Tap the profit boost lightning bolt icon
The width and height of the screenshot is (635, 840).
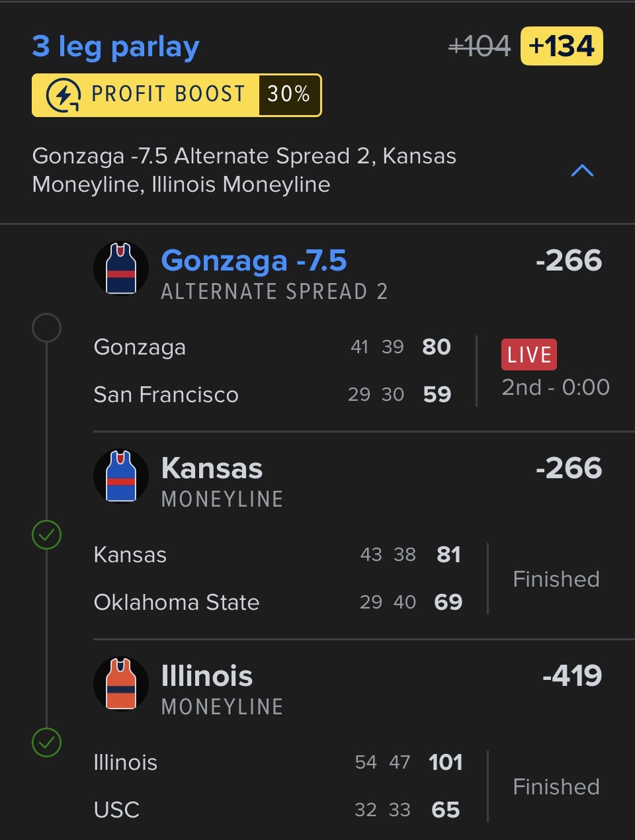(63, 95)
